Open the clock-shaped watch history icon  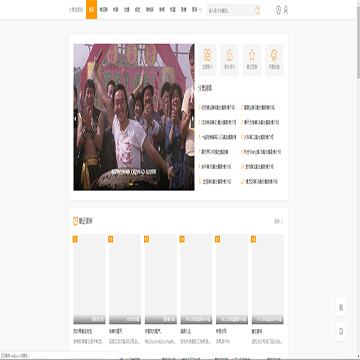click(278, 10)
